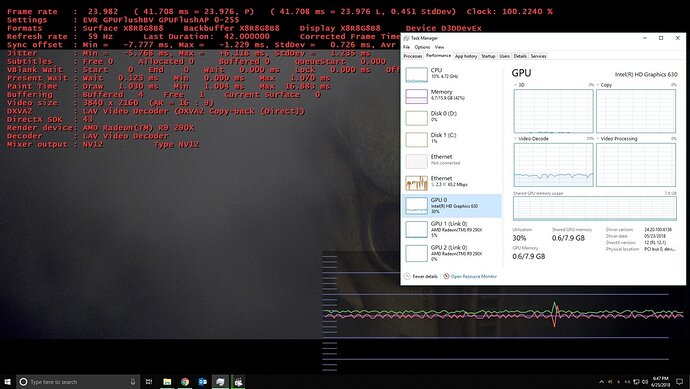Click the Shared GPU memory usage graph
Screen dimensions: 690x389
(595, 209)
